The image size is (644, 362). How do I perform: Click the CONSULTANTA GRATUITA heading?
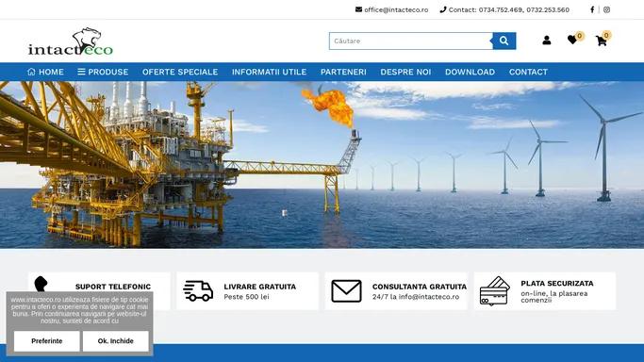tap(420, 287)
